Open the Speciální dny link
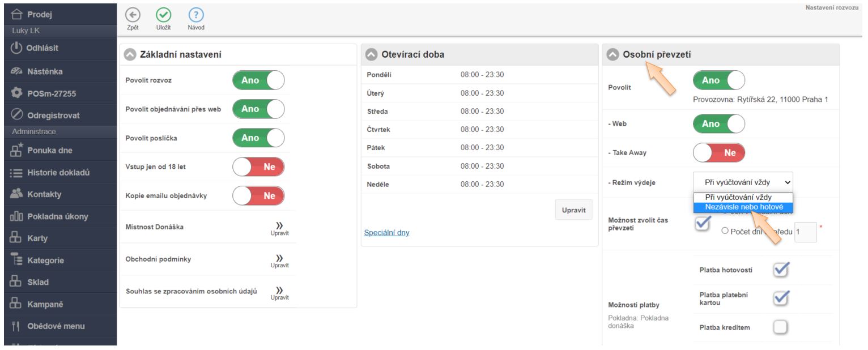The width and height of the screenshot is (868, 350). [386, 233]
